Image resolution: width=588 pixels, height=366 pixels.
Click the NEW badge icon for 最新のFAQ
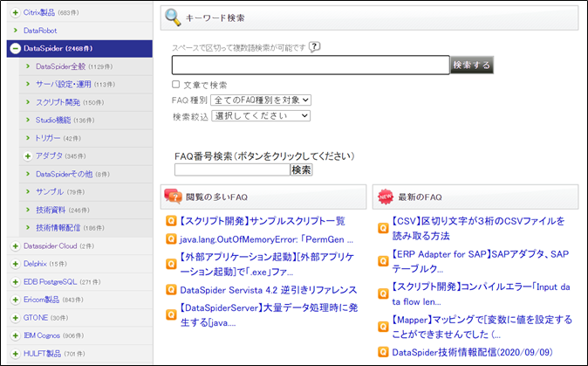pos(385,196)
